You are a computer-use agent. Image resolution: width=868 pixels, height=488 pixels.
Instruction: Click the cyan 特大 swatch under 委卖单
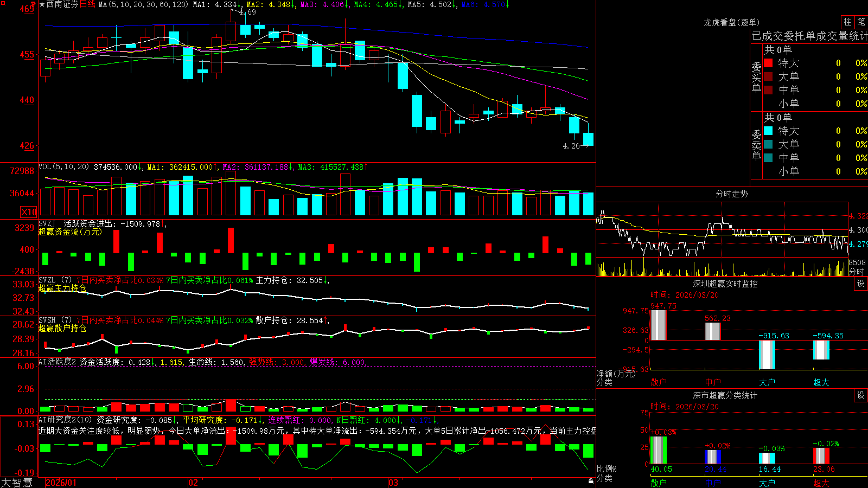[768, 131]
